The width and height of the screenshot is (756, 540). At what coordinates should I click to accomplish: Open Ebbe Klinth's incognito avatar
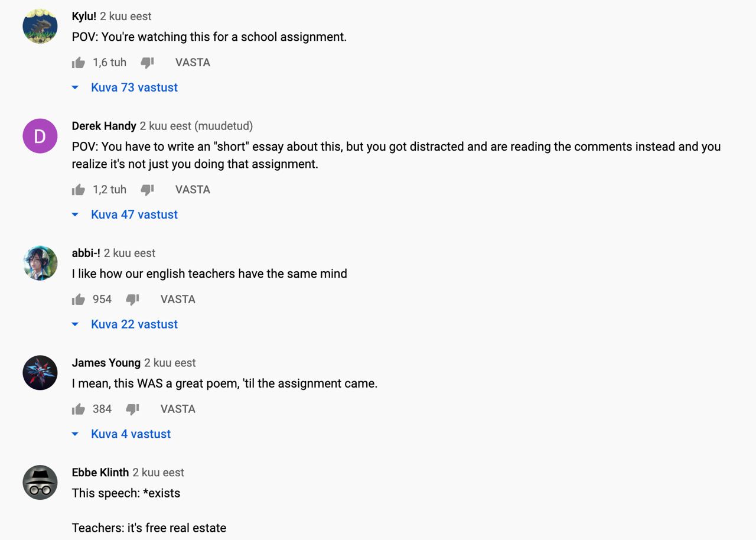[x=40, y=482]
